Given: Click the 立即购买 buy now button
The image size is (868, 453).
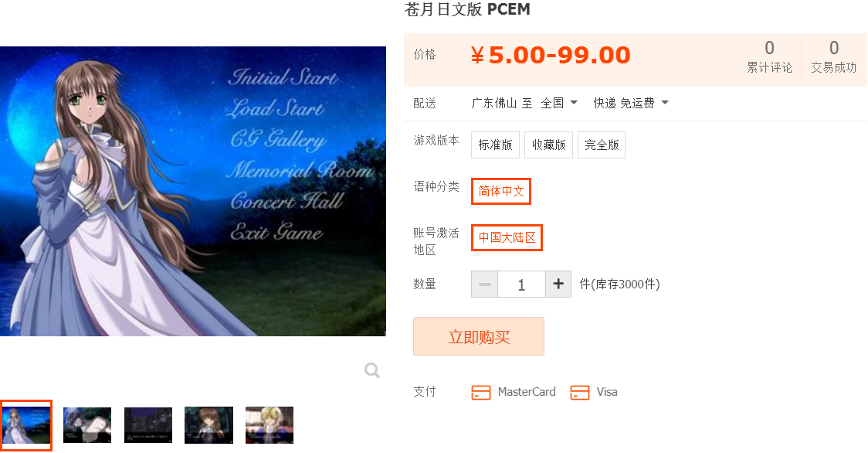Looking at the screenshot, I should click(479, 336).
